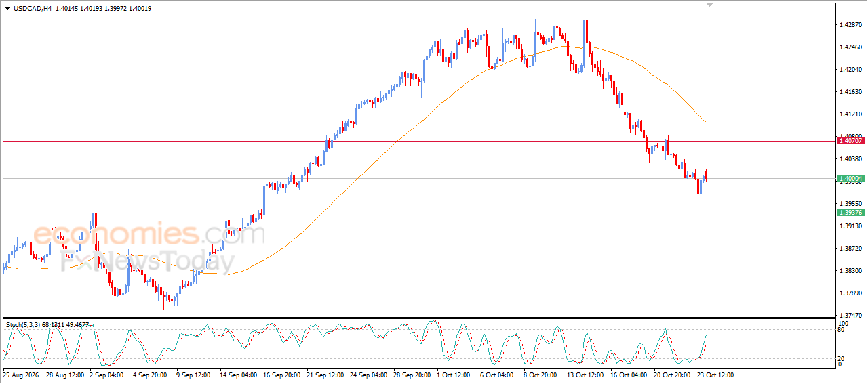This screenshot has width=868, height=384.
Task: Click the 25 Aug 2026 date label
Action: pyautogui.click(x=20, y=375)
